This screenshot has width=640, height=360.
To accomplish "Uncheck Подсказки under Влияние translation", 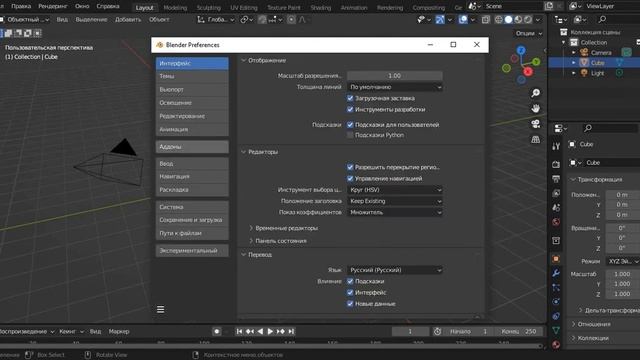I will 350,281.
